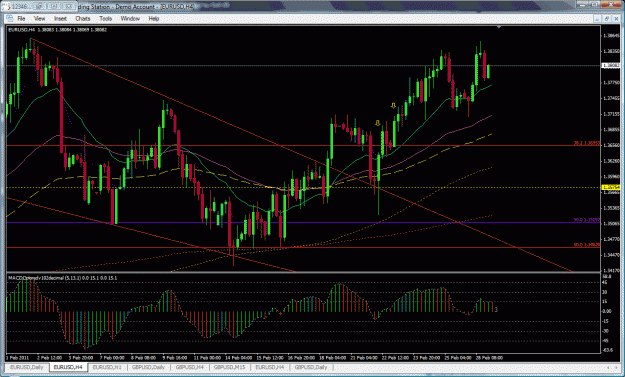Screen dimensions: 625x377
Task: Click the '28 Feb 08:00' date label
Action: coord(489,357)
